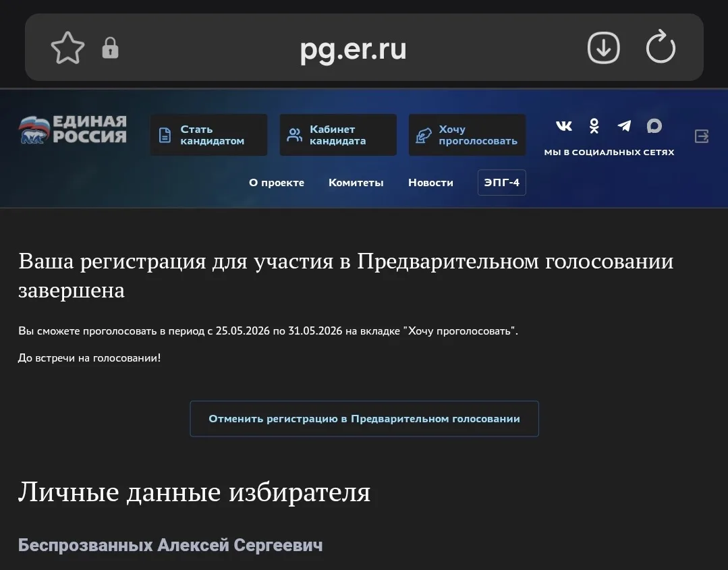Tap the browser download icon

[x=603, y=48]
